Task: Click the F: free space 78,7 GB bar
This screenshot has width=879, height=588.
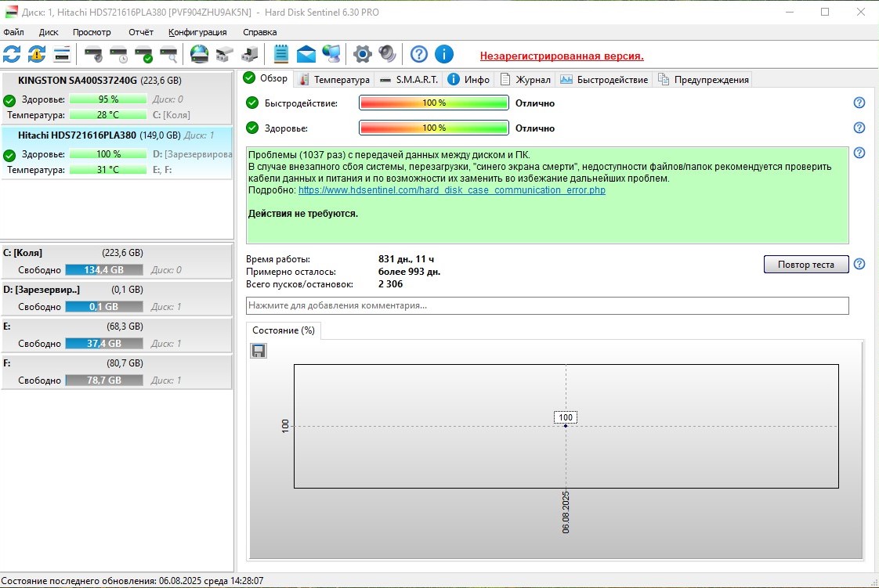Action: 103,381
